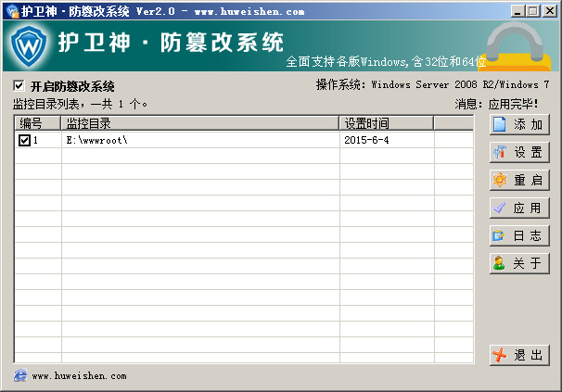562x392 pixels.
Task: Click the title bar application icon
Action: pyautogui.click(x=12, y=11)
